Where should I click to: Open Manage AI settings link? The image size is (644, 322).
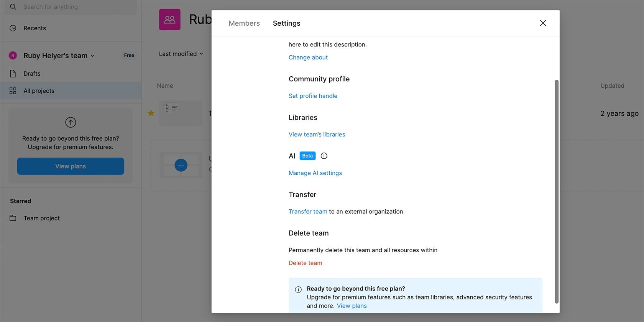(315, 173)
